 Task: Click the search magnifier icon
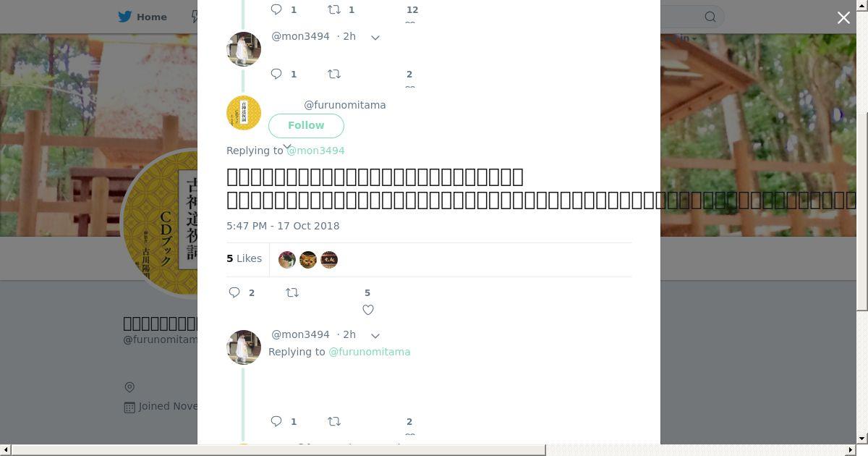tap(710, 17)
